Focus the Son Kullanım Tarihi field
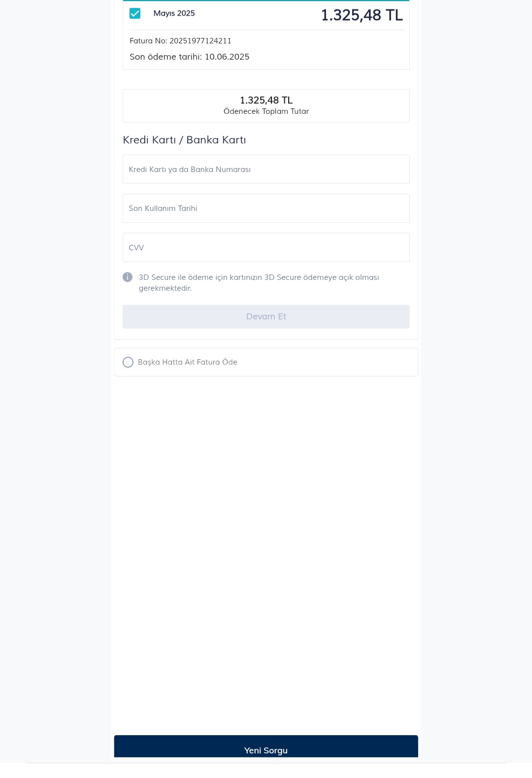Screen dimensions: 532x778 pos(266,208)
